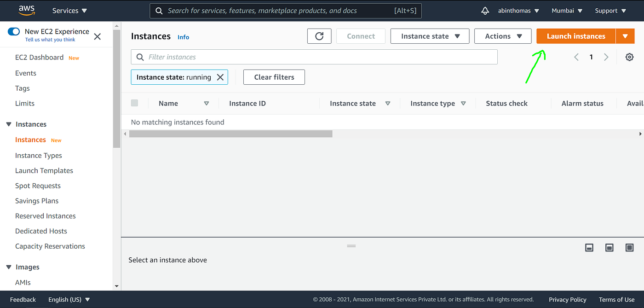Select the split vertical panel view icon
Screen dimensions: 644x308
click(609, 247)
